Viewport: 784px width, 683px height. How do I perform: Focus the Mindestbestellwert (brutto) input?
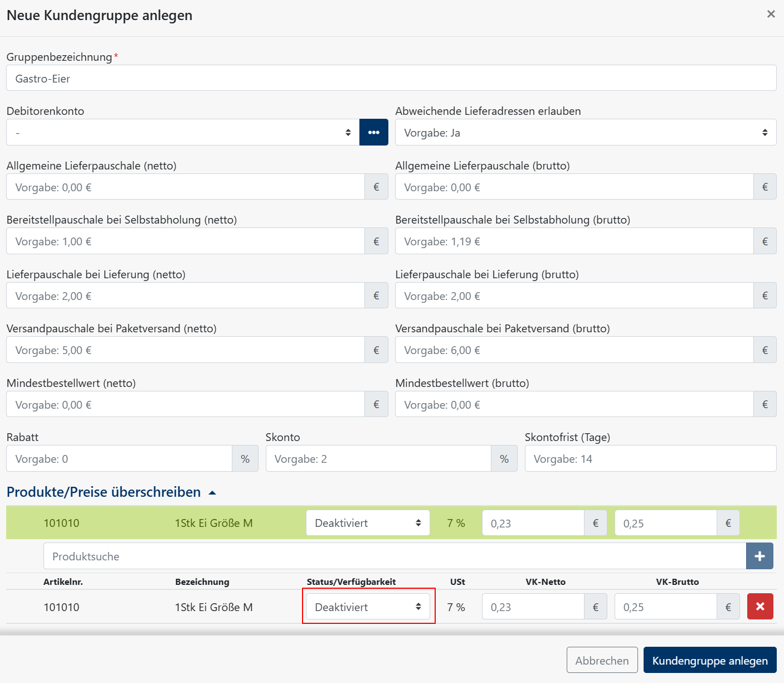click(574, 404)
